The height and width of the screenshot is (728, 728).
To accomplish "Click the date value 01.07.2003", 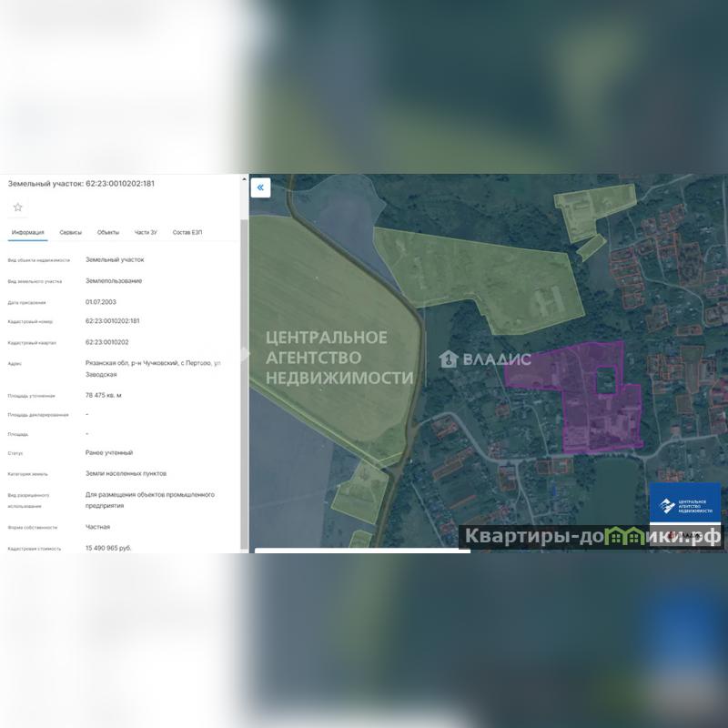I will coord(100,301).
